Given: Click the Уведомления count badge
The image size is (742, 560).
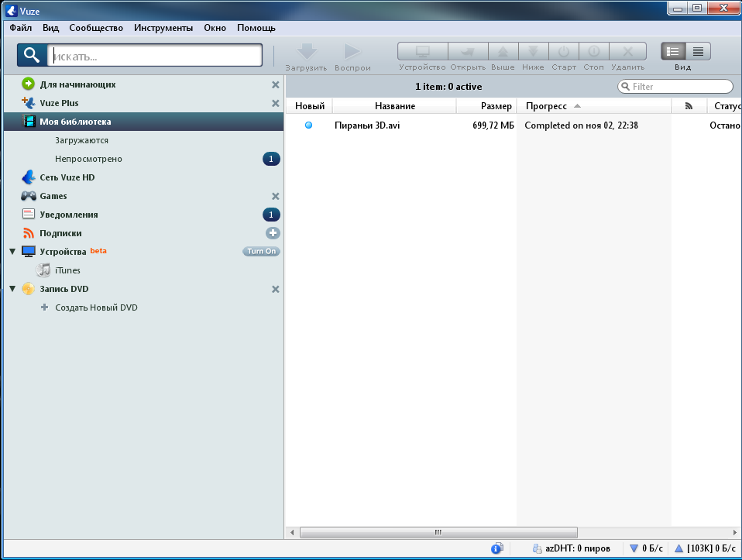Looking at the screenshot, I should [271, 215].
